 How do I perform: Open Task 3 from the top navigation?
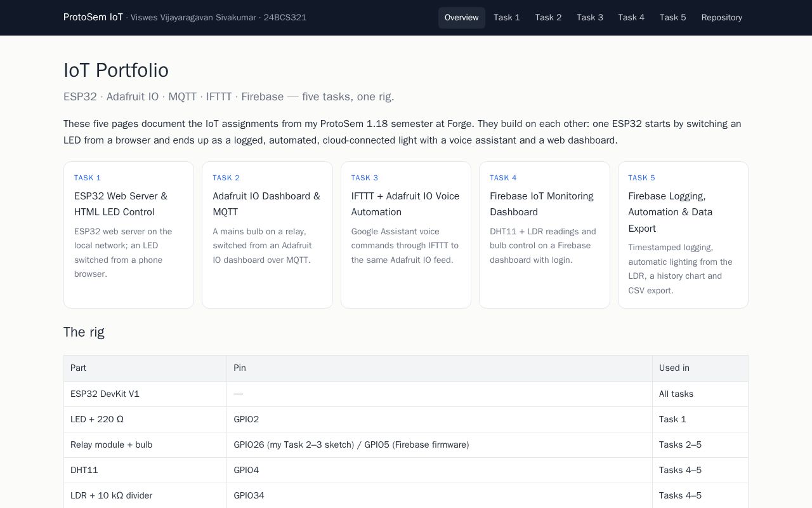point(590,18)
